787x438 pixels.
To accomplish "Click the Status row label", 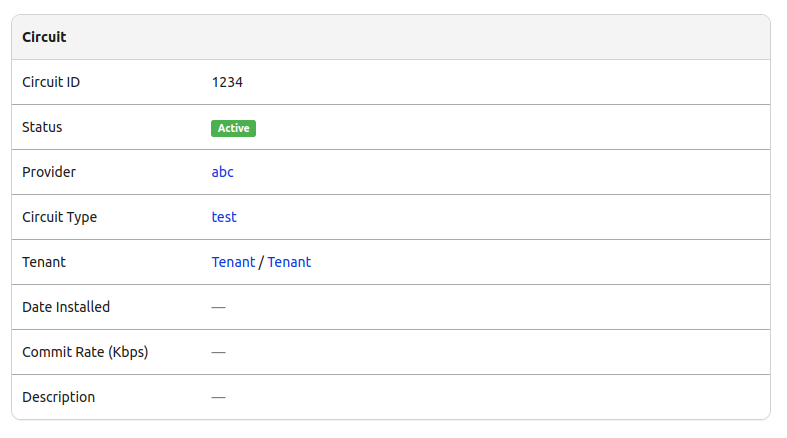I will point(42,127).
